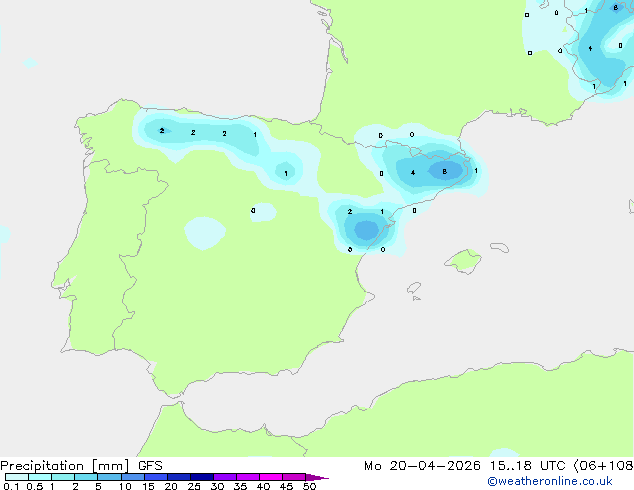The image size is (634, 490).
Task: Click the Menorca island outline
Action: tap(499, 247)
